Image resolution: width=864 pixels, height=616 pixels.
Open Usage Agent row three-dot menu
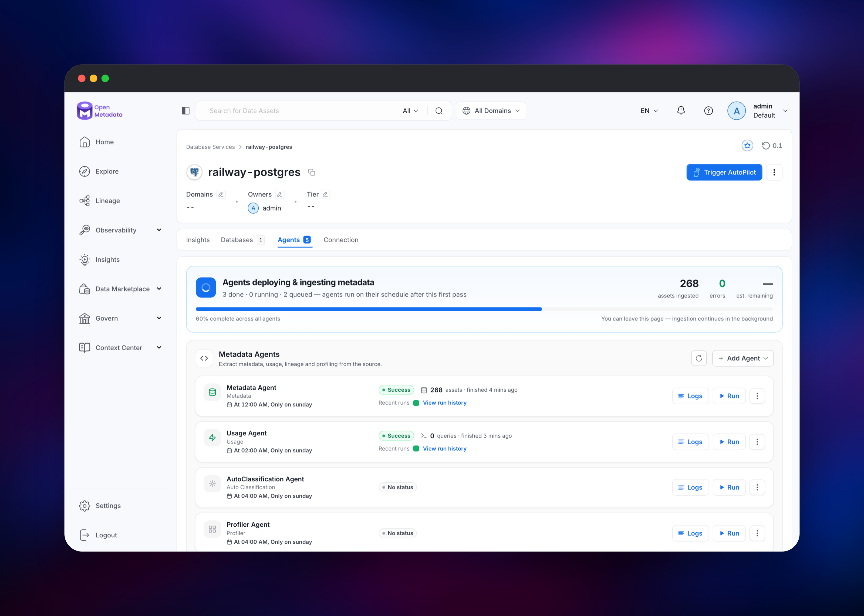[x=757, y=442]
